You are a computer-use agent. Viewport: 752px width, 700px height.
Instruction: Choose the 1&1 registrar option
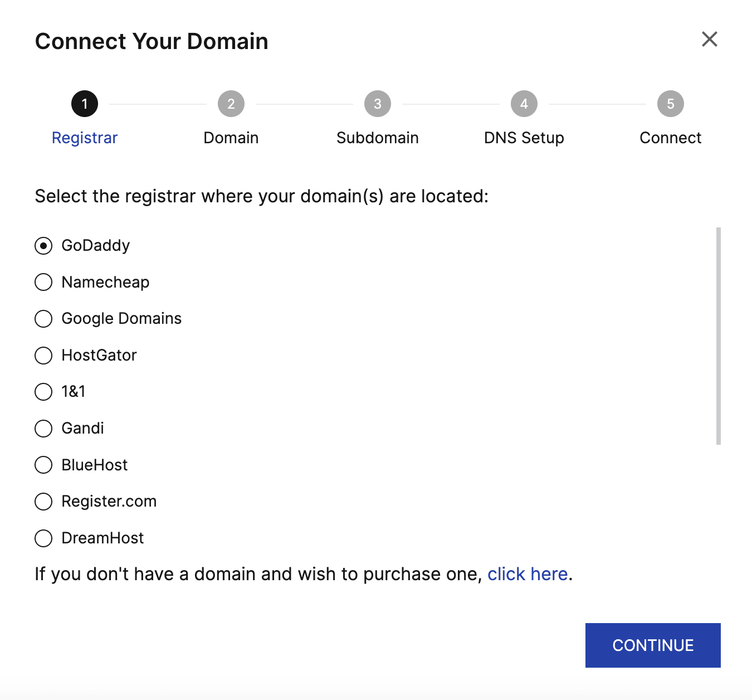tap(43, 392)
